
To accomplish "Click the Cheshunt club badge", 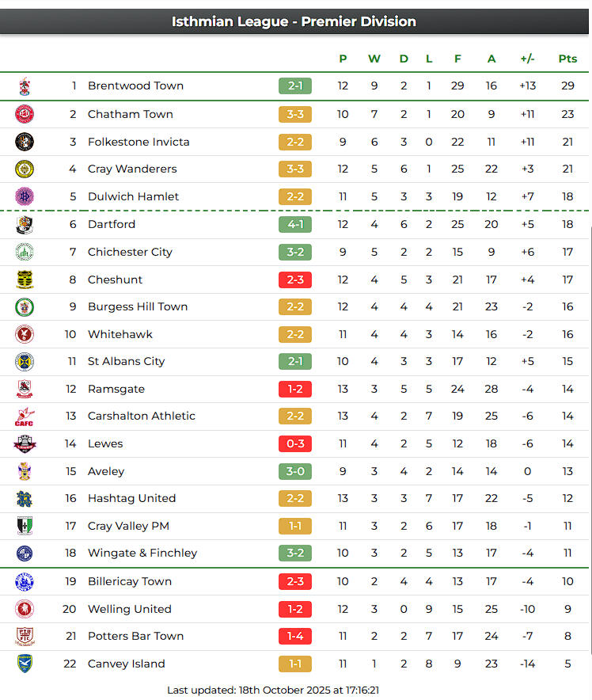I will [x=25, y=280].
